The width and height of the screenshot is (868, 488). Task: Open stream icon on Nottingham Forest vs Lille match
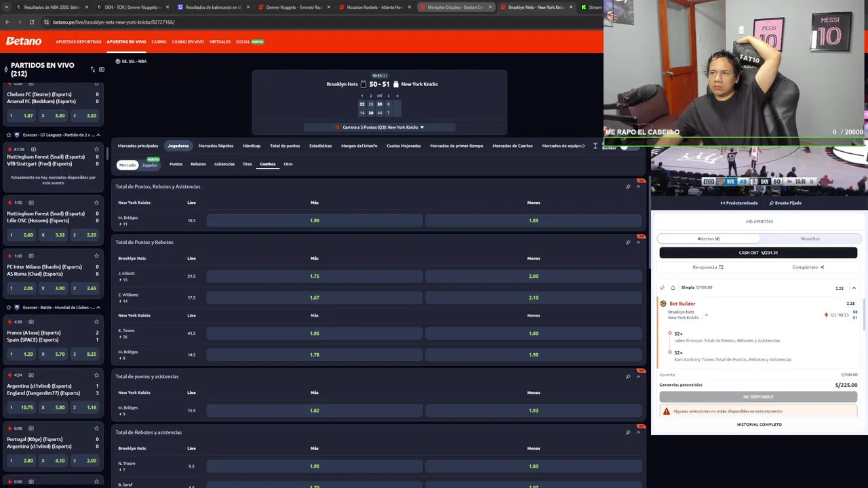coord(31,203)
